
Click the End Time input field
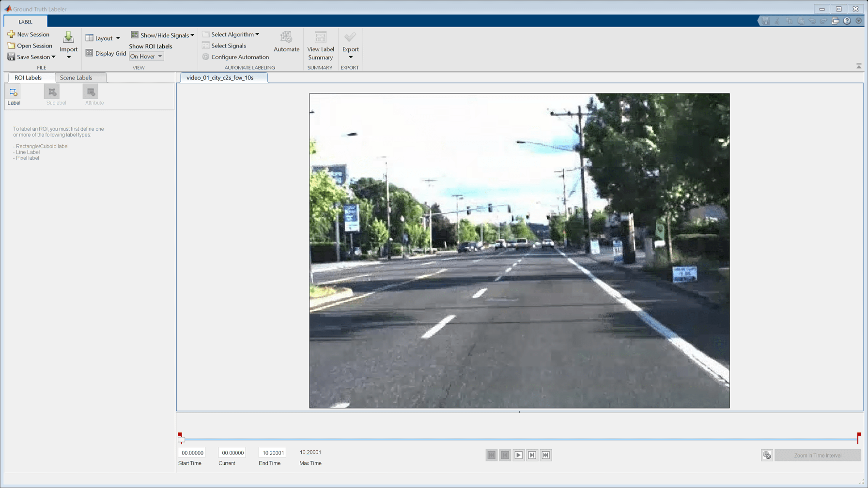(x=273, y=453)
